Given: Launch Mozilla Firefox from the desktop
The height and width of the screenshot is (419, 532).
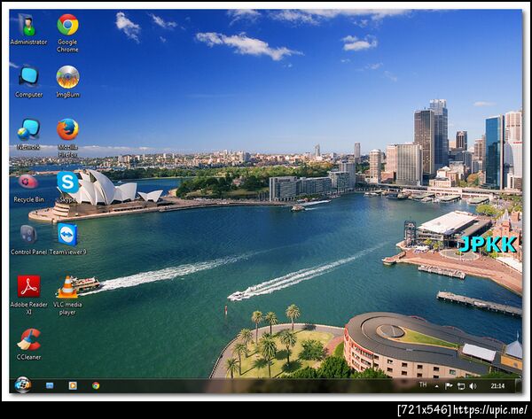Looking at the screenshot, I should (x=67, y=138).
